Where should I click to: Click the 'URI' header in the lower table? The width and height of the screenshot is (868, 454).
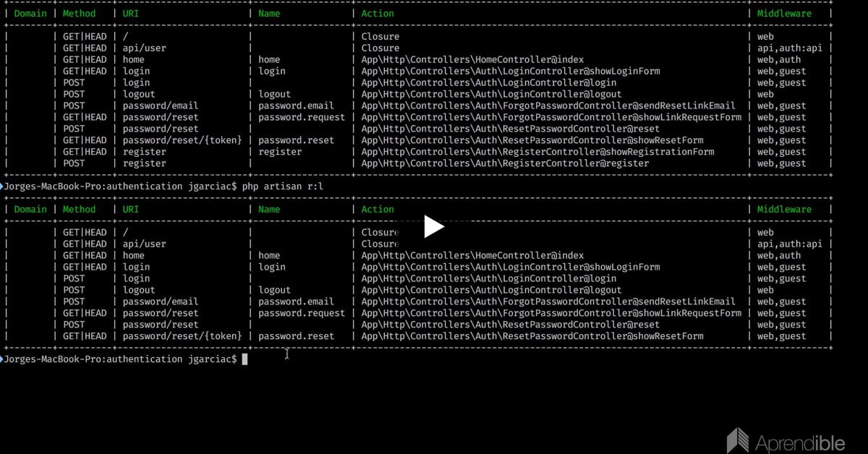click(x=131, y=209)
